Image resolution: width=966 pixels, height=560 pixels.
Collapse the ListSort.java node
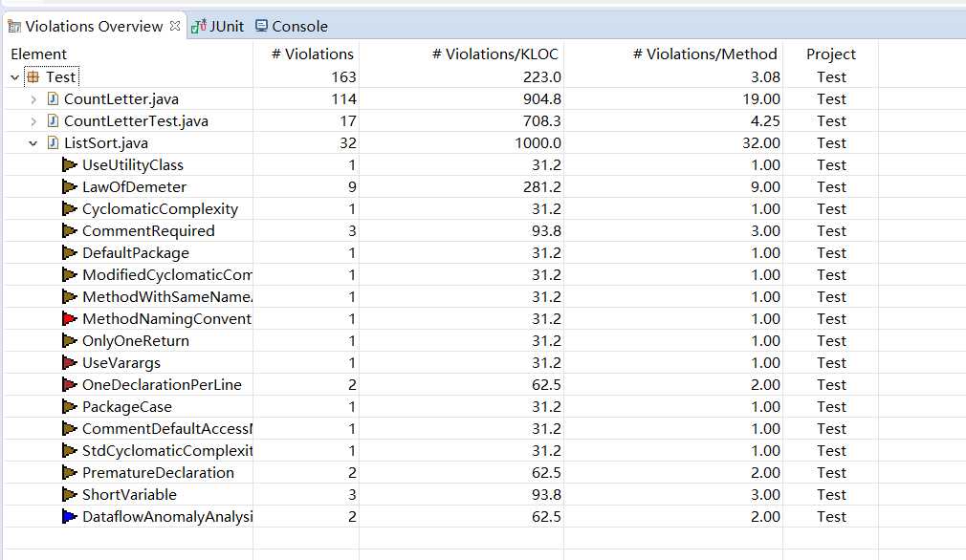tap(33, 143)
